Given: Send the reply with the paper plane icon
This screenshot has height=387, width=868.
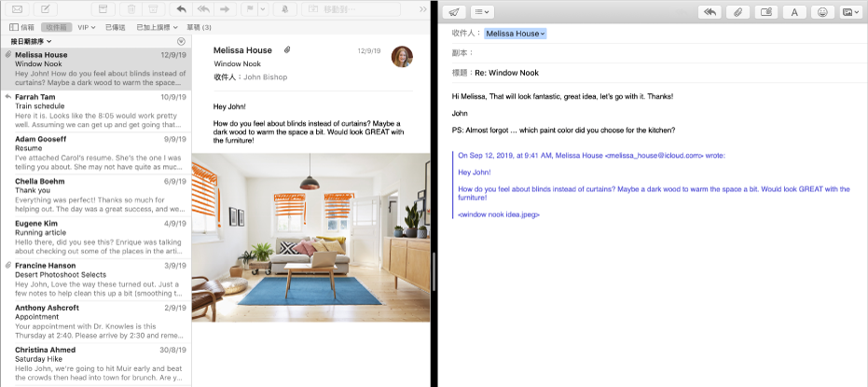Looking at the screenshot, I should pyautogui.click(x=454, y=12).
